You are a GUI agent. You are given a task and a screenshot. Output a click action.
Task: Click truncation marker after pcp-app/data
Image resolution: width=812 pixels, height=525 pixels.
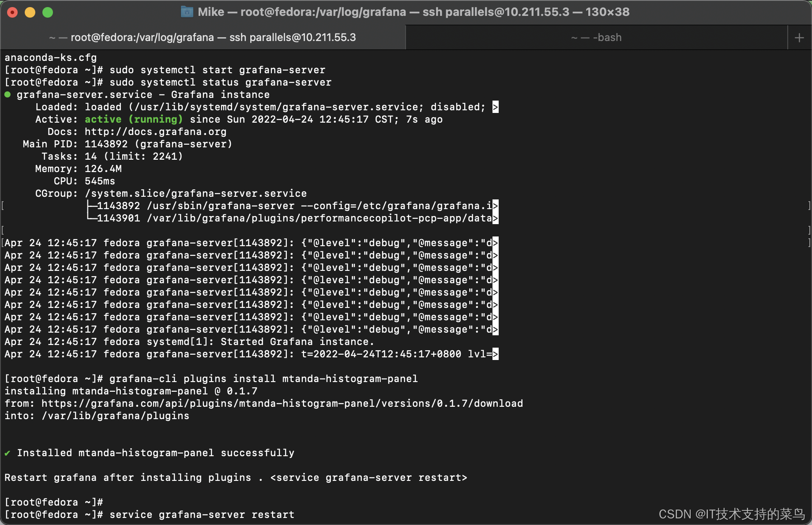click(496, 218)
